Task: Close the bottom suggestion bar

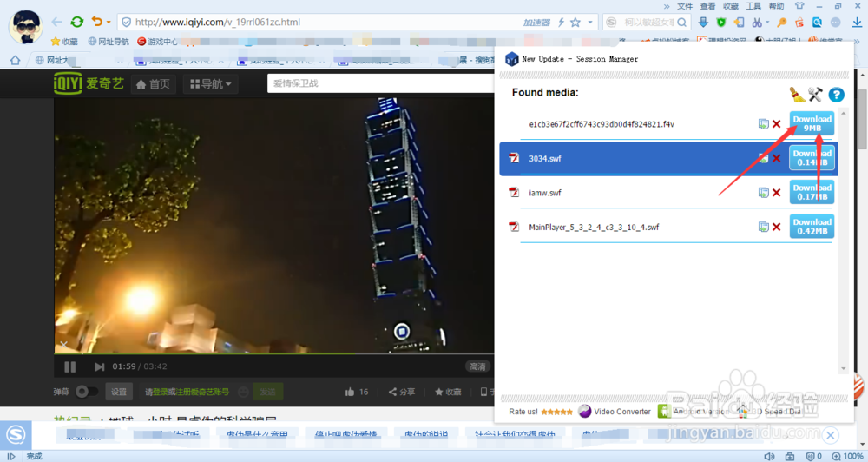Action: 831,435
